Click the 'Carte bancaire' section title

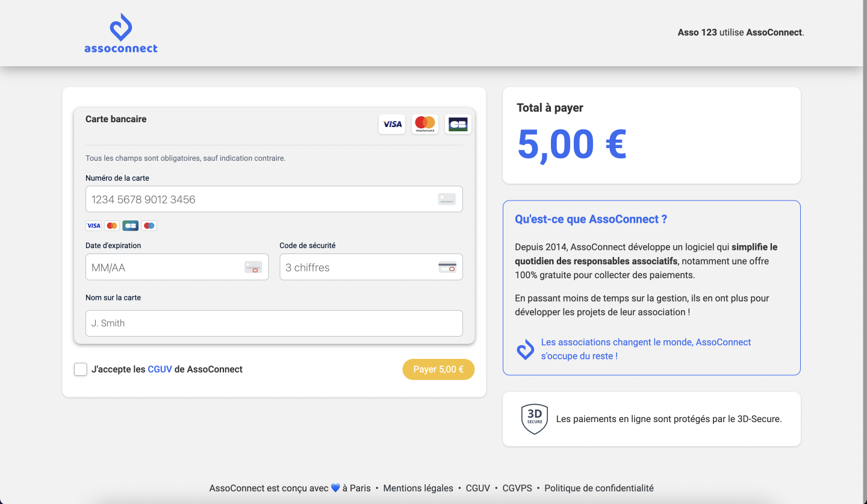click(x=116, y=119)
